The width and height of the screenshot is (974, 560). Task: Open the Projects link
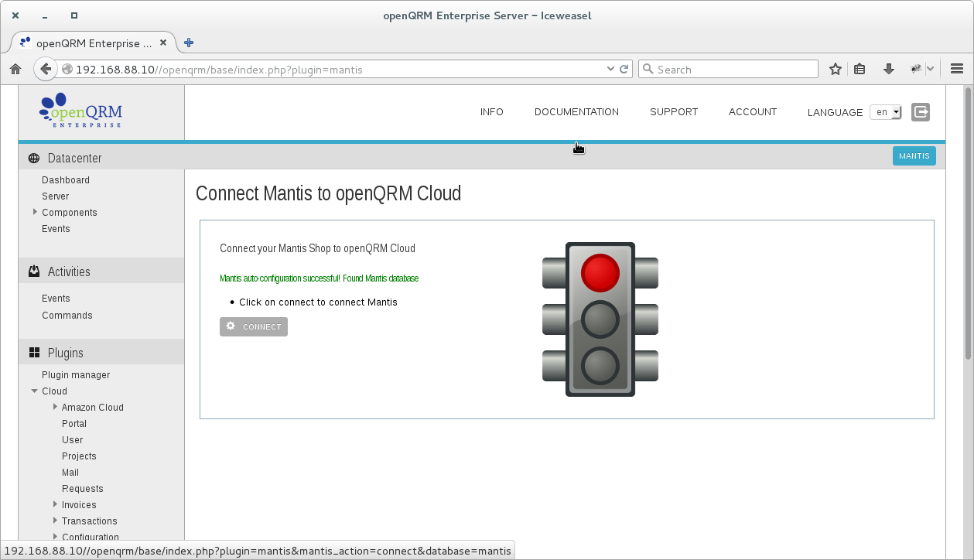point(79,456)
